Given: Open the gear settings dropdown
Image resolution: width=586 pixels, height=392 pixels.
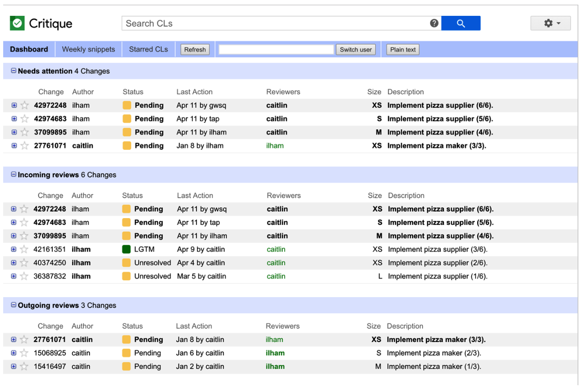Looking at the screenshot, I should (x=550, y=23).
